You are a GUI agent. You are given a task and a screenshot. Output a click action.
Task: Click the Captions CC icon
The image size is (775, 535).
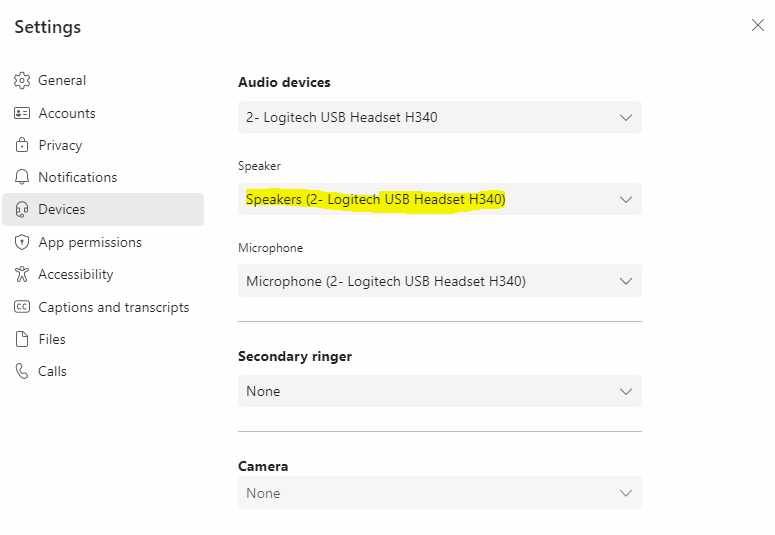tap(22, 307)
